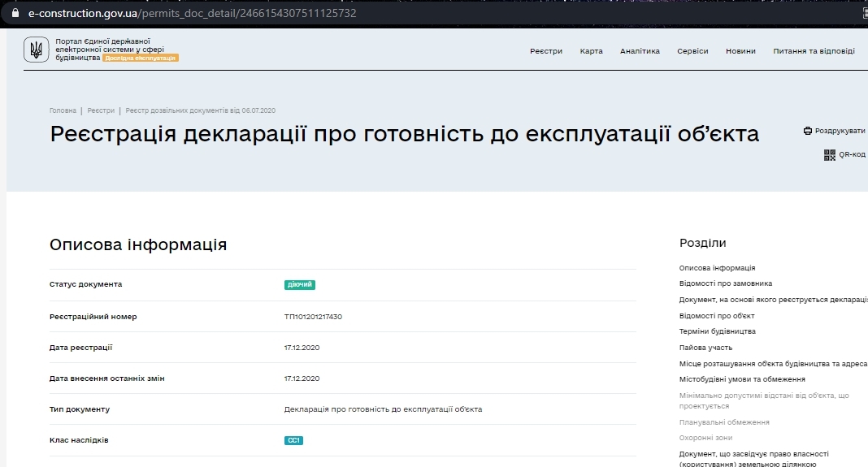868x467 pixels.
Task: Jump to Описова інформація section link
Action: coord(717,268)
